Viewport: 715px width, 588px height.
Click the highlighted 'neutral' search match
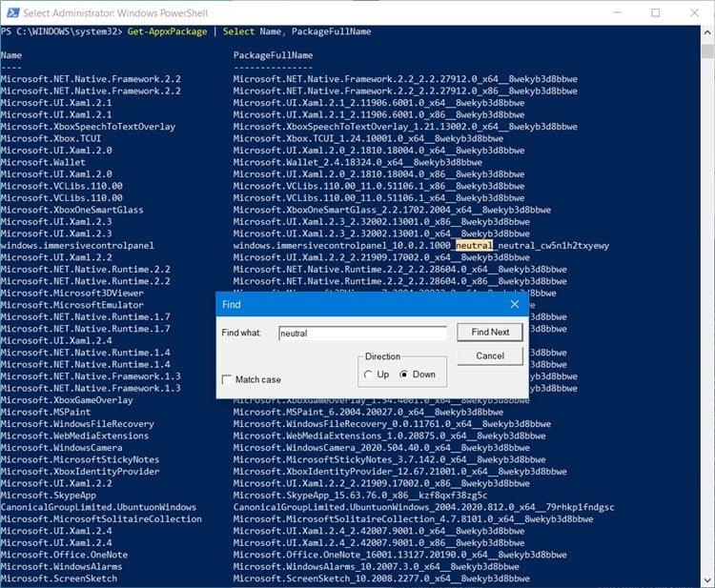click(474, 246)
